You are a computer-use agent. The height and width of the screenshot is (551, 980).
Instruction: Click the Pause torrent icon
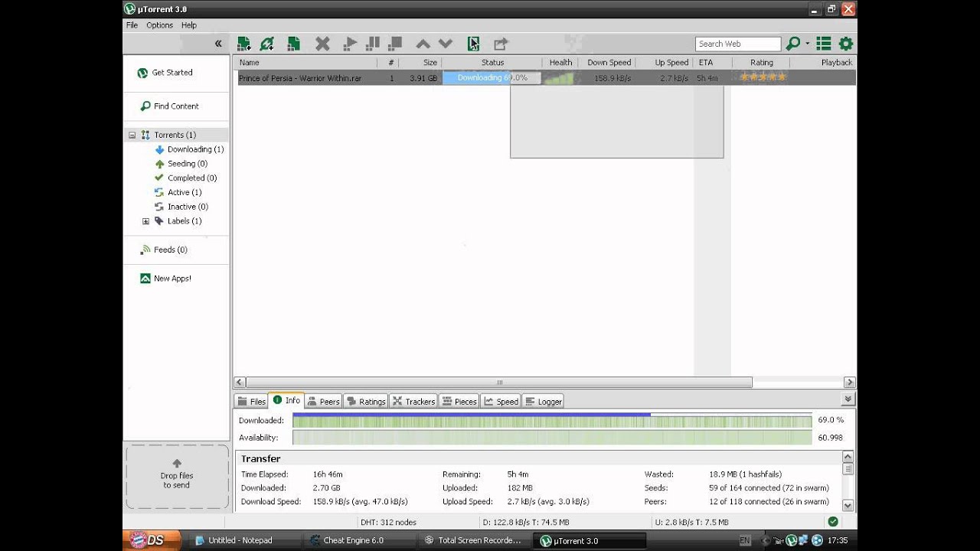(x=373, y=44)
